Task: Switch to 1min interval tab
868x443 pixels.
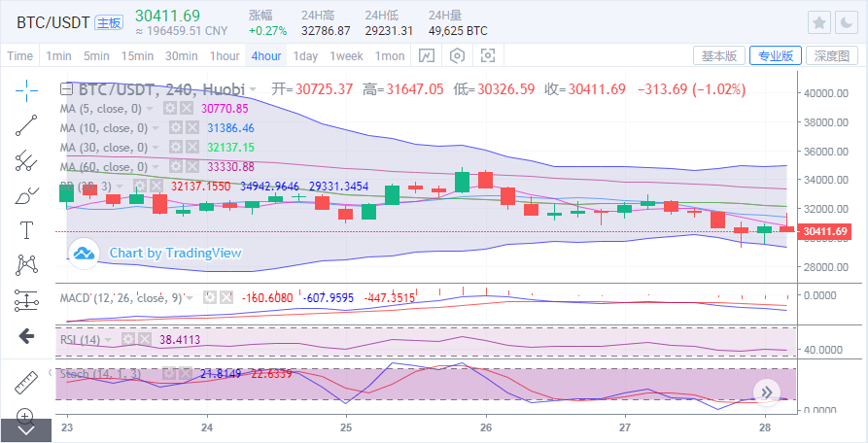Action: (58, 55)
